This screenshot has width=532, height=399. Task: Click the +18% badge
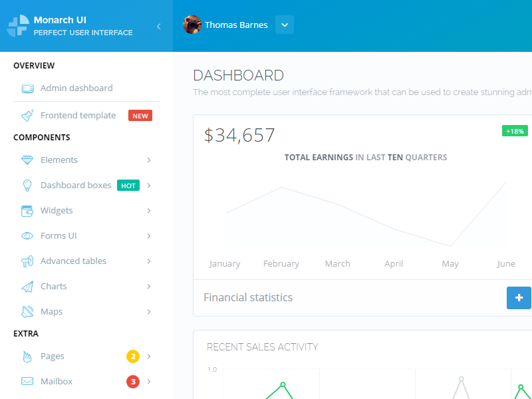[x=515, y=131]
